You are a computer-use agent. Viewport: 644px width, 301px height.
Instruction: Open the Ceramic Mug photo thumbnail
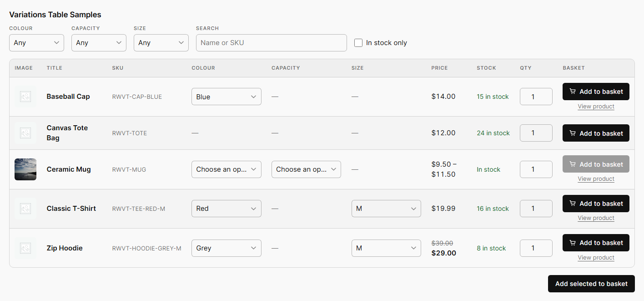click(25, 169)
